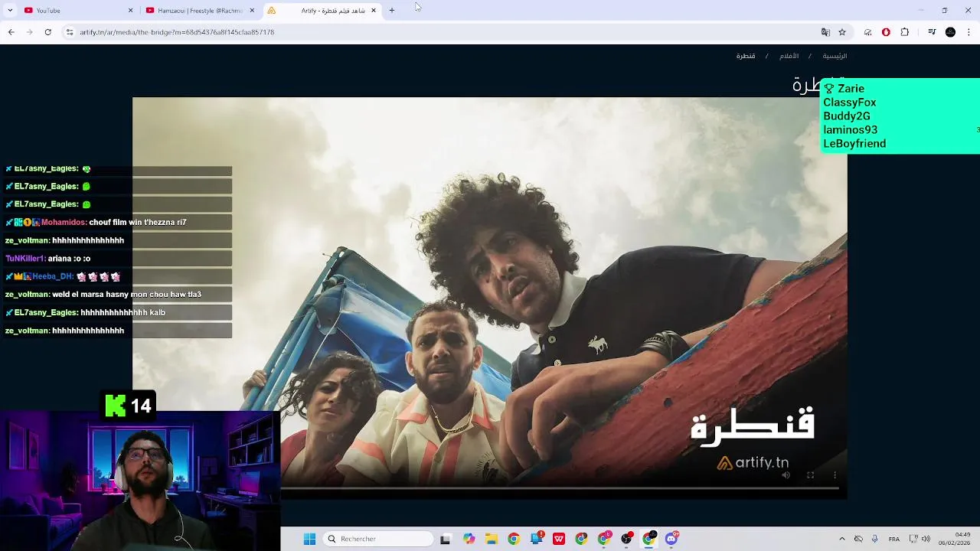The image size is (980, 551).
Task: Open the red Opera-style extension icon
Action: tap(886, 32)
